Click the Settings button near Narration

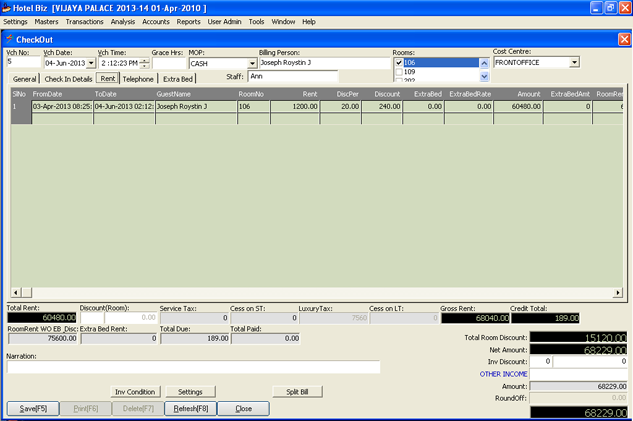click(190, 392)
